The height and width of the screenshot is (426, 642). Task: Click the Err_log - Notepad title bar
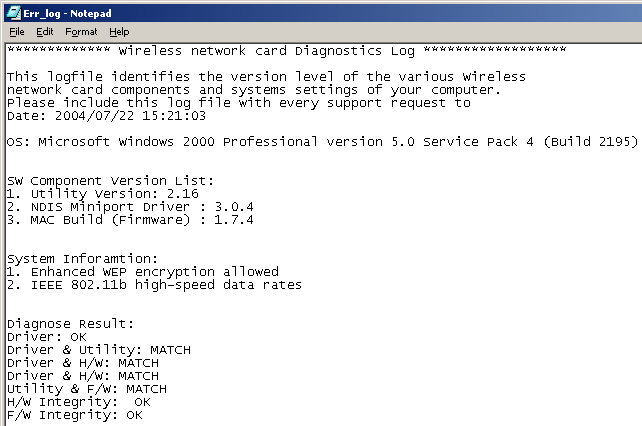pos(300,11)
